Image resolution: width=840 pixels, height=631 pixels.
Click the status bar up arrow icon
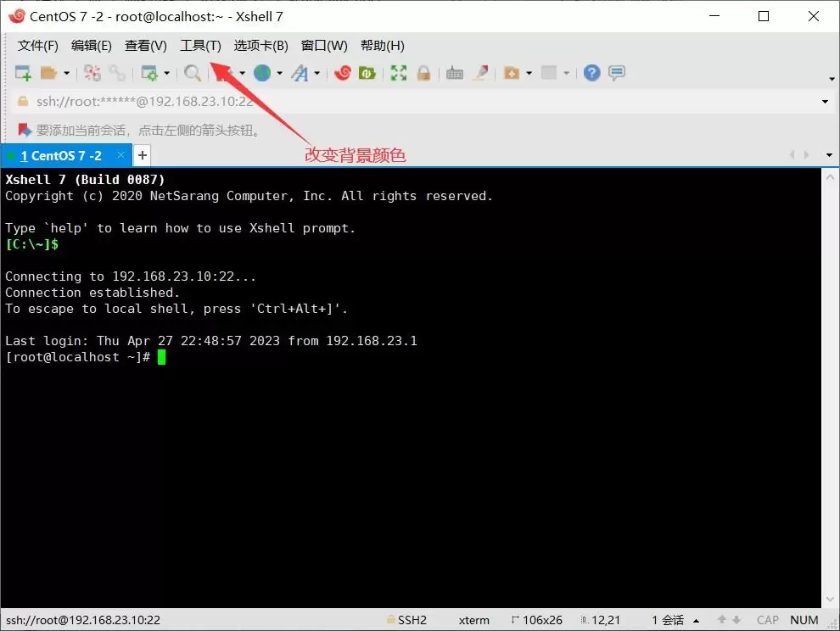point(721,620)
